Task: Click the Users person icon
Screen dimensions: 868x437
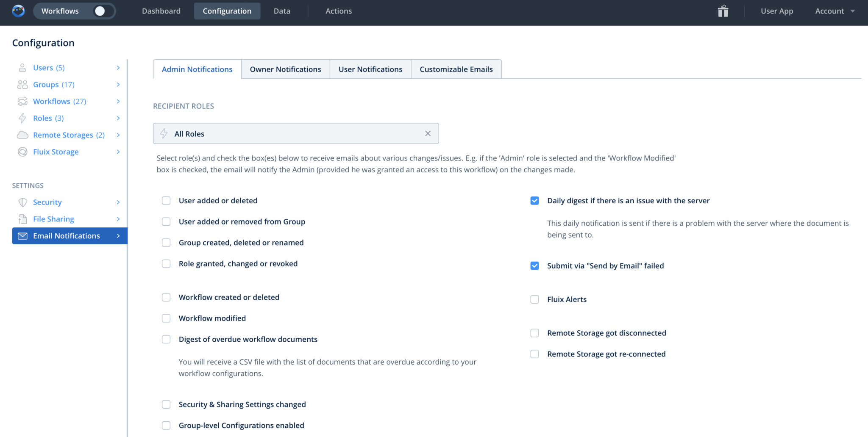Action: pyautogui.click(x=22, y=68)
